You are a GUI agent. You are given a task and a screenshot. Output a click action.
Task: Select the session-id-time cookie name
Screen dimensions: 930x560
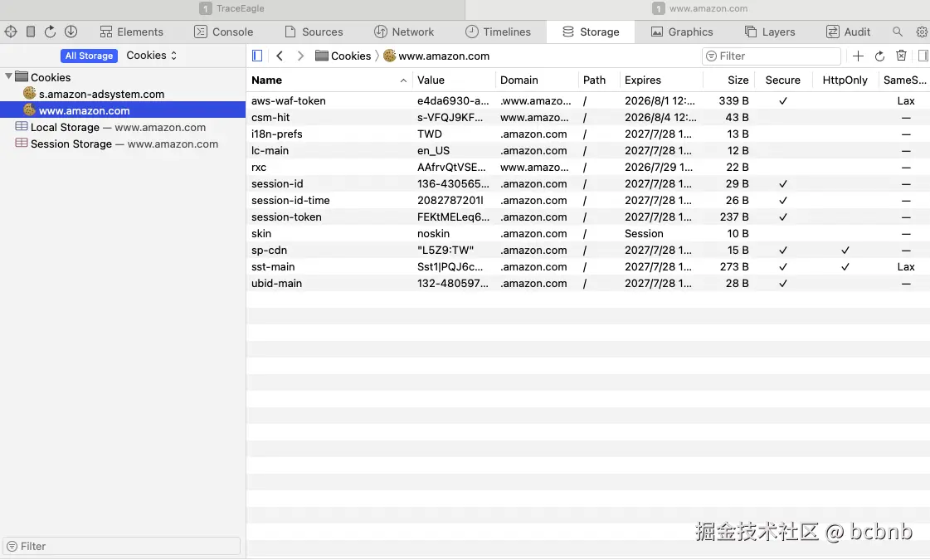tap(290, 201)
